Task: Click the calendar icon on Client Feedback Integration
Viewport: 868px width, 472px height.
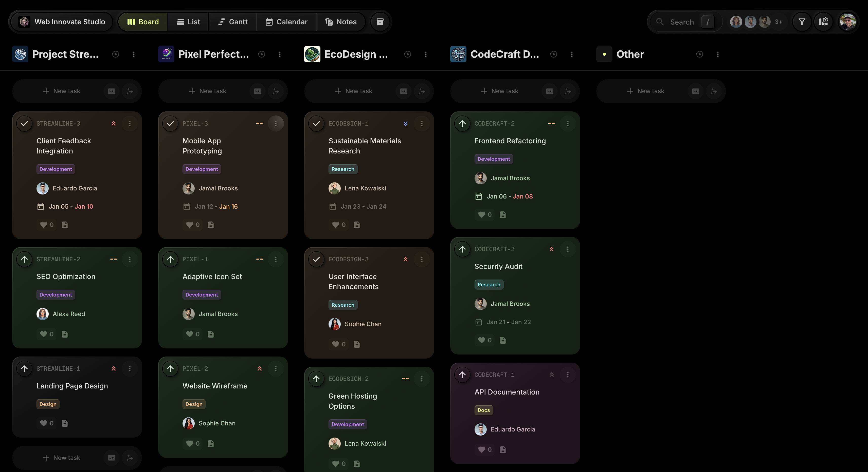Action: (x=41, y=207)
